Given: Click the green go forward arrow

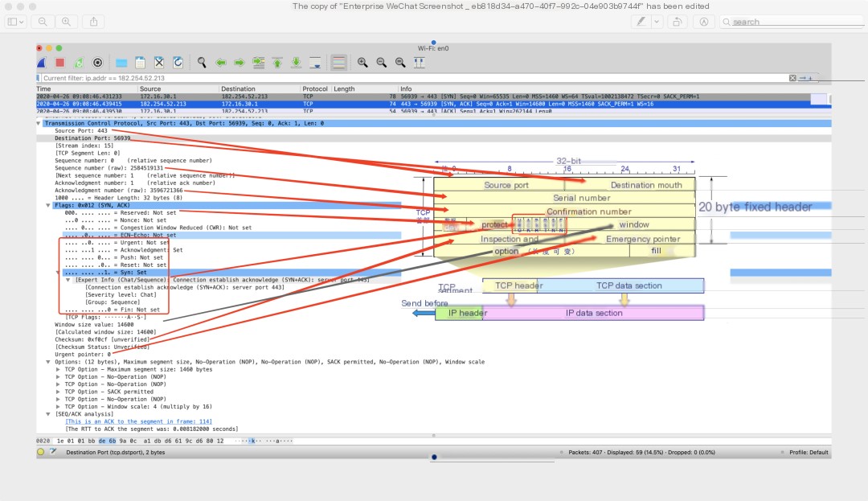Looking at the screenshot, I should tap(240, 63).
